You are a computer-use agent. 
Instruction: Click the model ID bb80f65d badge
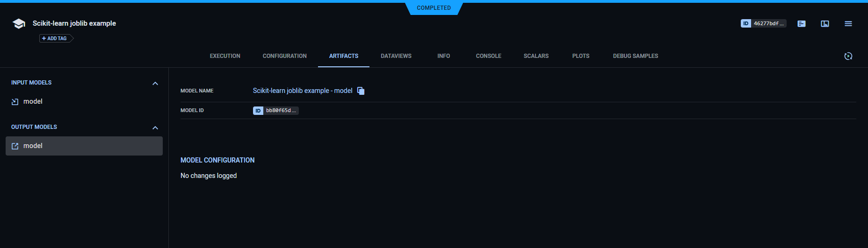point(275,111)
